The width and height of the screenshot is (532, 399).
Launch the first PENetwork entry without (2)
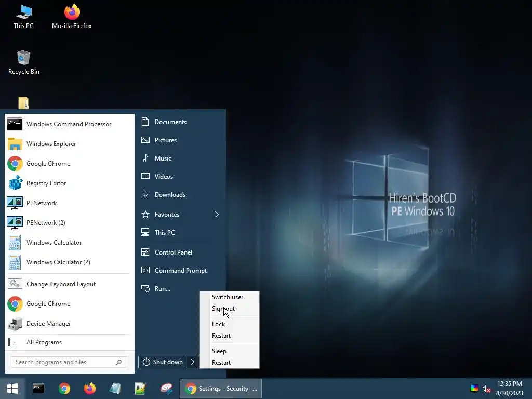[x=69, y=203]
